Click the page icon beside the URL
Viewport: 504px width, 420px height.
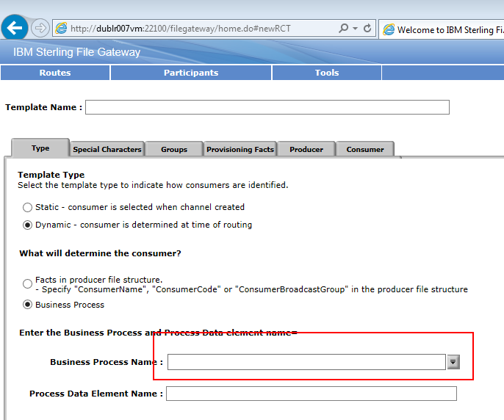(61, 29)
